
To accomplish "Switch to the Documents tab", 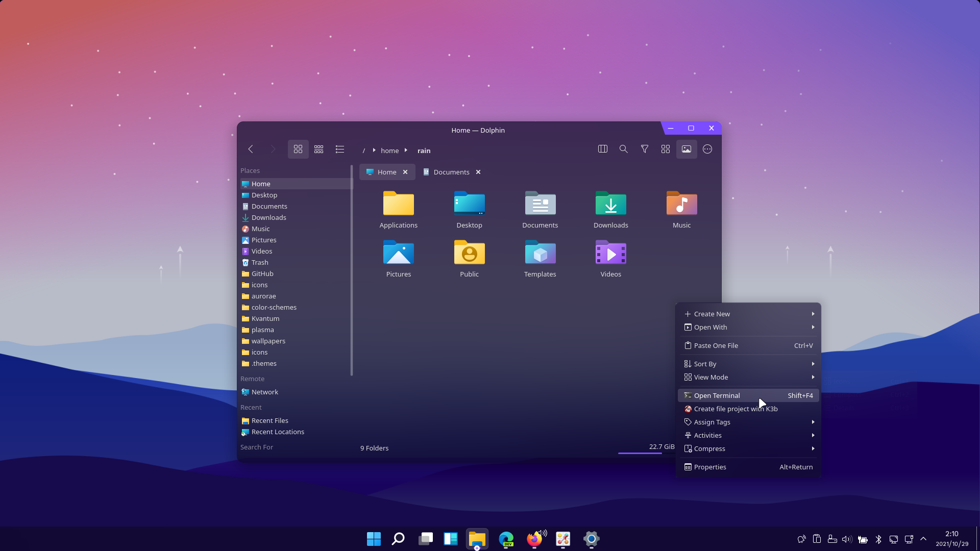I will tap(451, 172).
